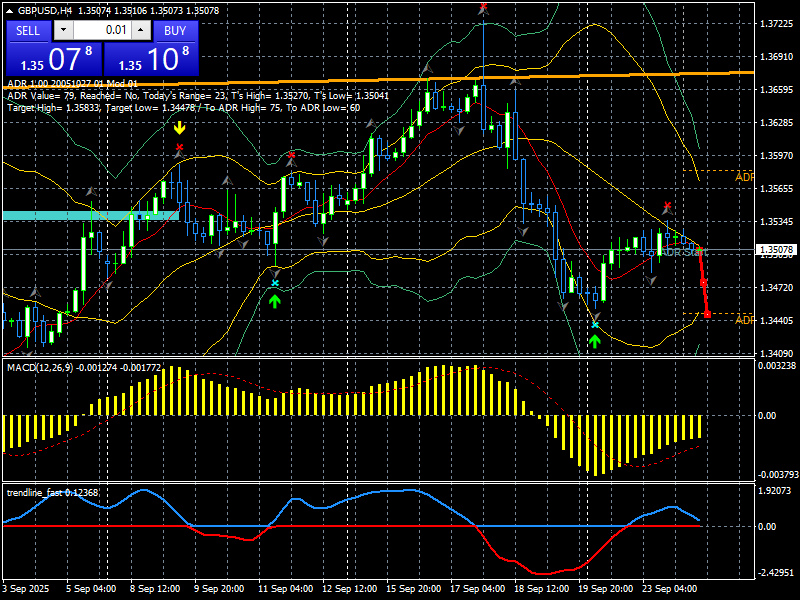Select the cyan X above 19 Sep green arrow
800x600 pixels.
click(x=595, y=324)
